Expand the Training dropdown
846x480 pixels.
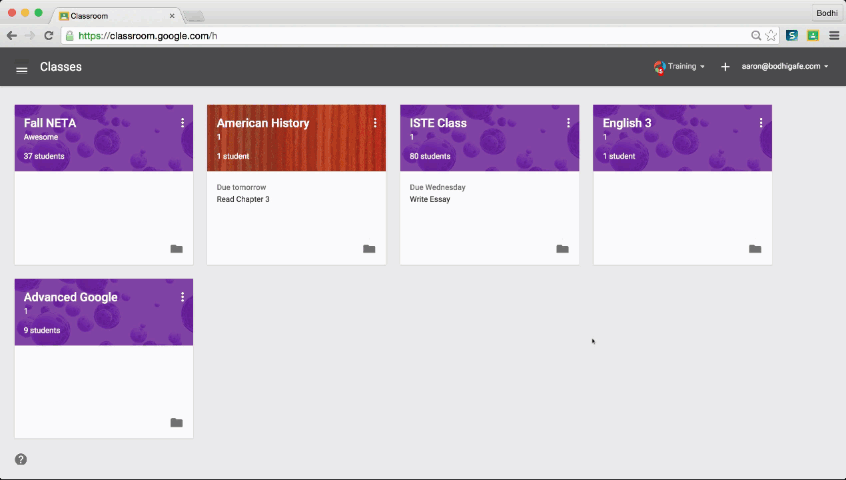pyautogui.click(x=680, y=67)
